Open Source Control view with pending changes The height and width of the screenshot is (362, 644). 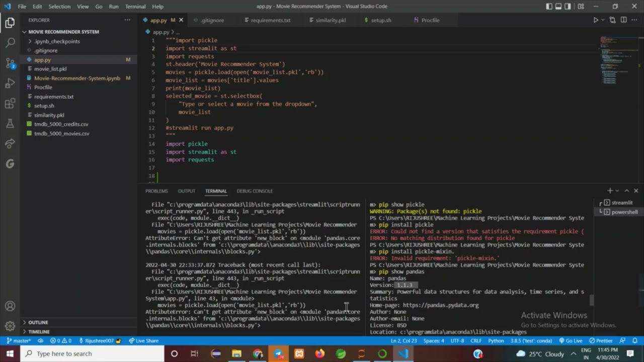click(10, 63)
